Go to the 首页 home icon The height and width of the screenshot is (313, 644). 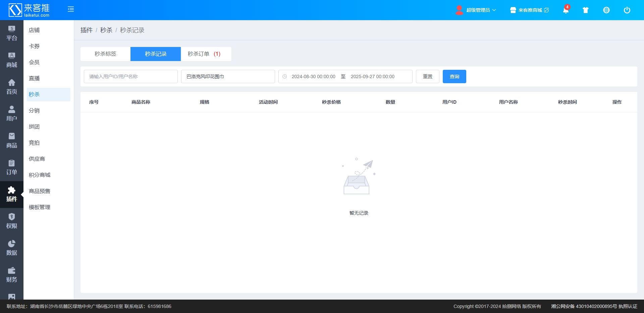pos(11,87)
